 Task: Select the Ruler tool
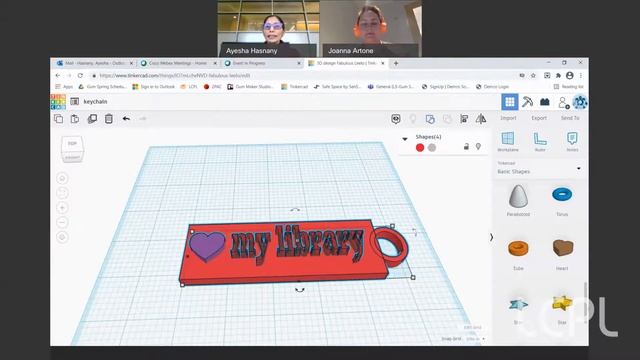[x=540, y=142]
